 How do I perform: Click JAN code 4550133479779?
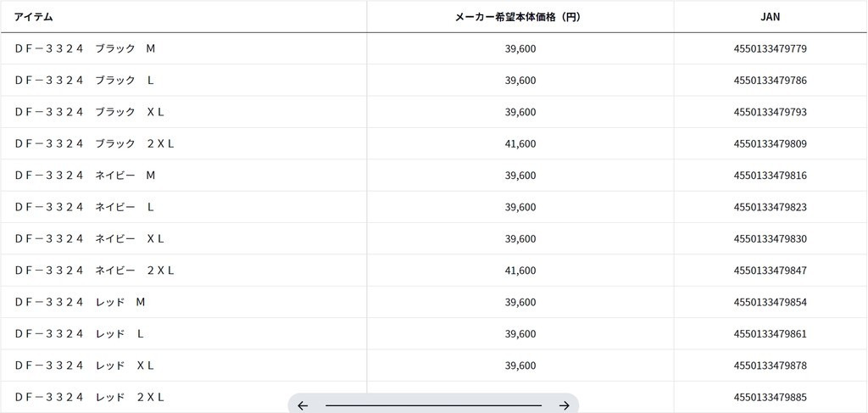tap(770, 48)
